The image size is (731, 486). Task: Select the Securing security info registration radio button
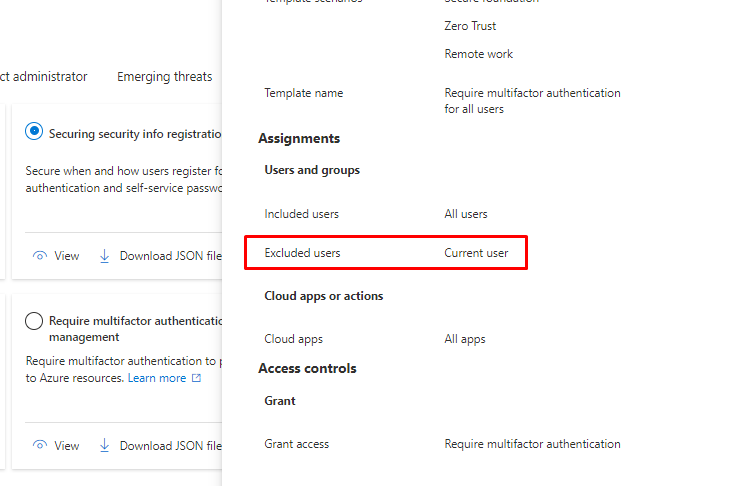coord(34,132)
